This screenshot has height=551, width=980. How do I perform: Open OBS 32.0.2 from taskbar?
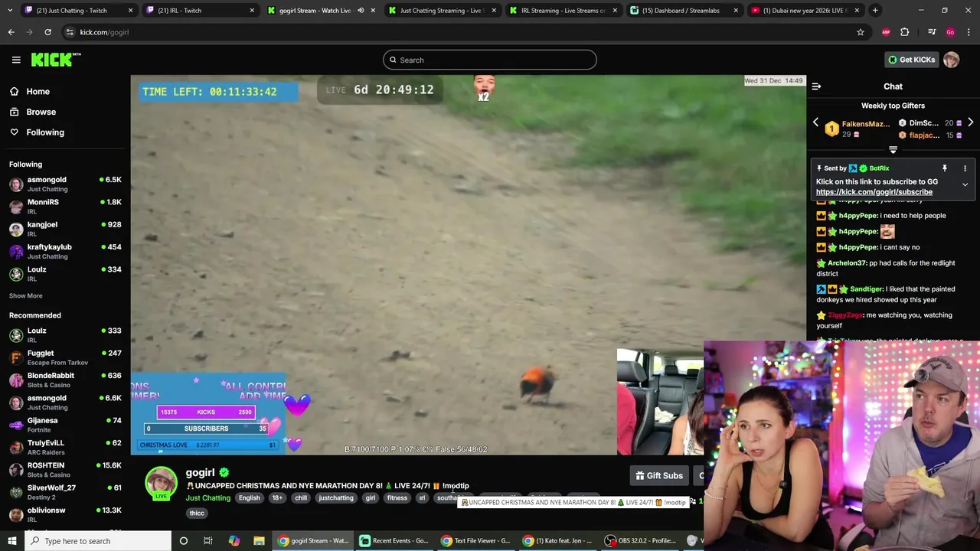coord(641,541)
